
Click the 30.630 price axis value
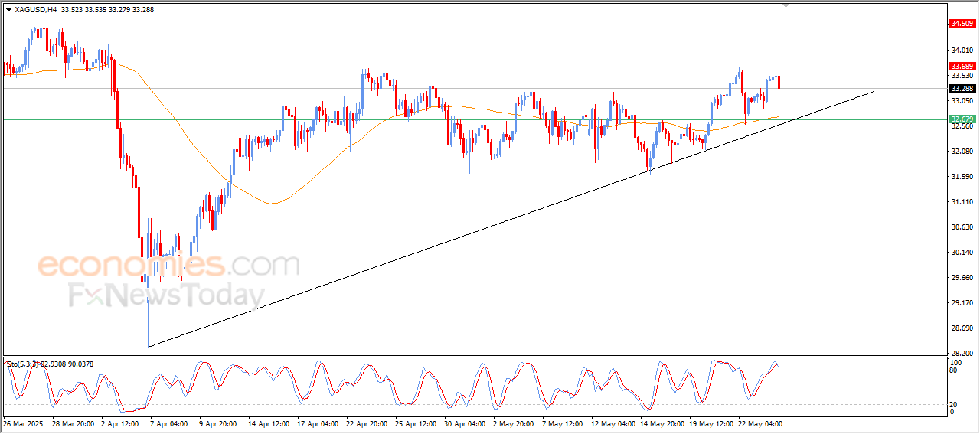[x=962, y=227]
